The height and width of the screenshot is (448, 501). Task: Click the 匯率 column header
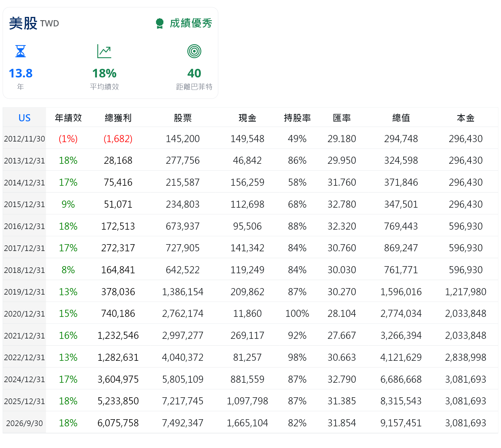coord(342,118)
